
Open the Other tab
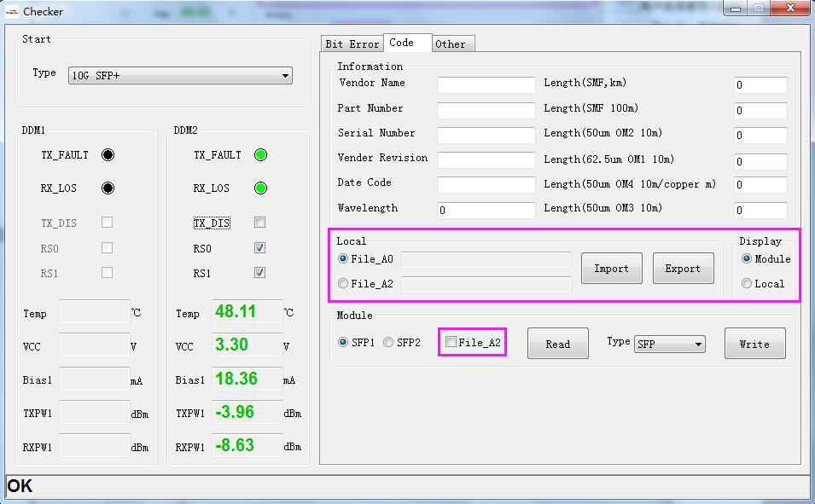[x=452, y=44]
